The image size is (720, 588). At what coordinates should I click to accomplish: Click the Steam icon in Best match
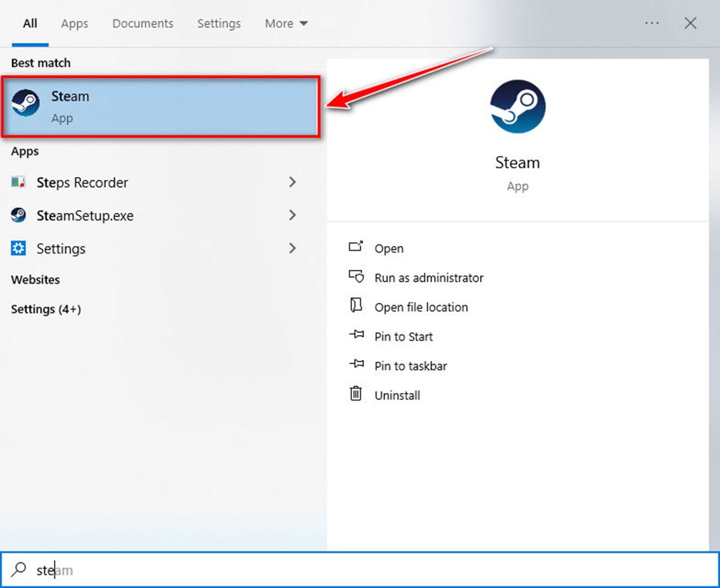click(26, 103)
